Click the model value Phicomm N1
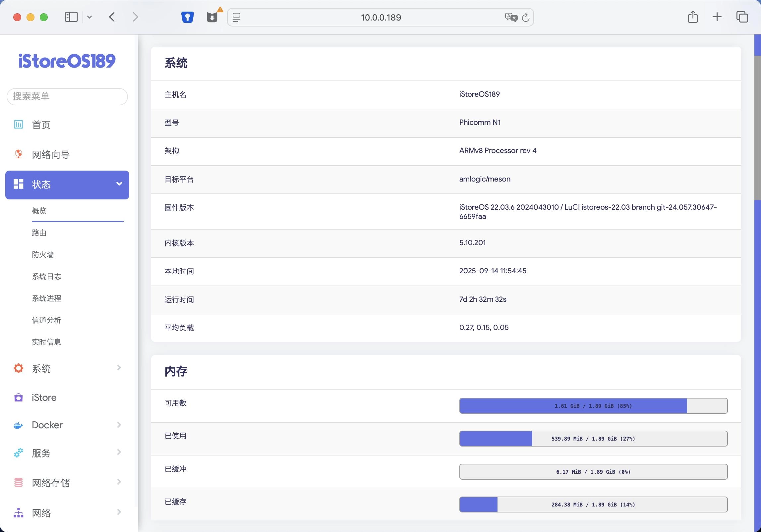This screenshot has height=532, width=761. pos(480,122)
